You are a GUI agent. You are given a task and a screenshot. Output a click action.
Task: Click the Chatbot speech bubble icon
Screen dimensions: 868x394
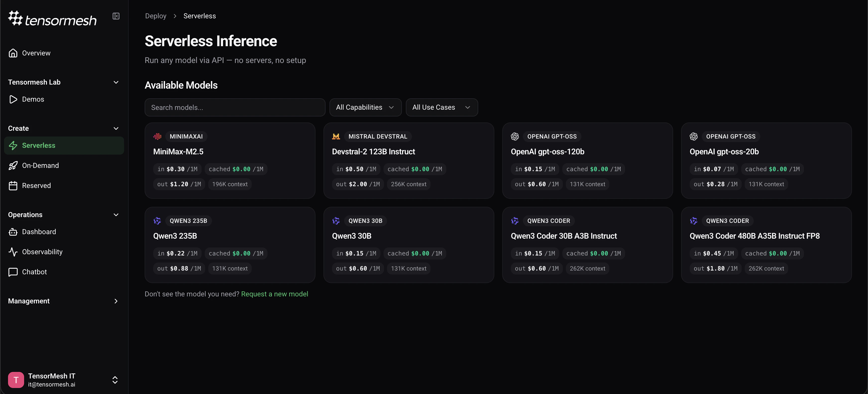13,272
